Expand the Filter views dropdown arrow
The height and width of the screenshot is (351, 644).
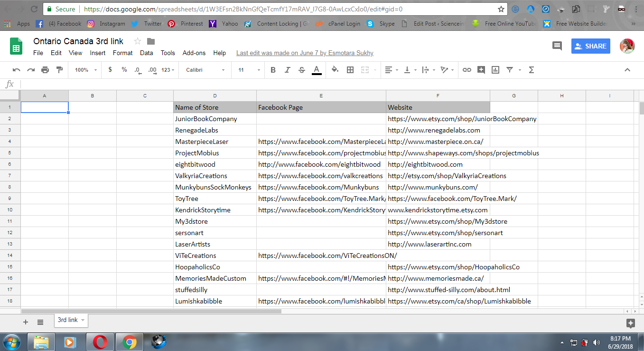pos(520,70)
